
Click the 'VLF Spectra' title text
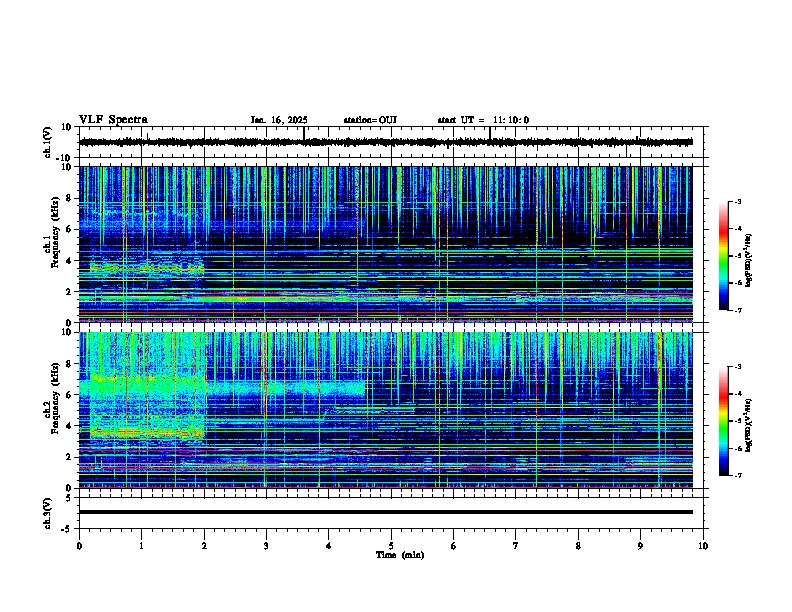[113, 120]
